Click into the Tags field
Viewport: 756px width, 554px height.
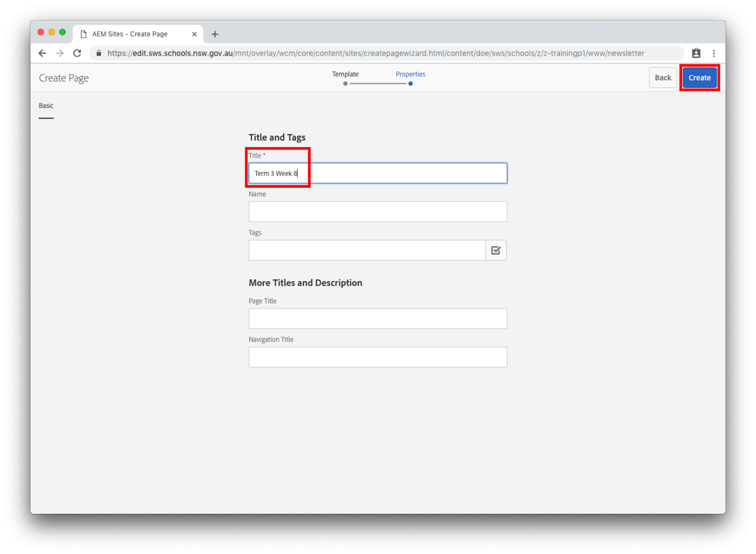coord(367,250)
